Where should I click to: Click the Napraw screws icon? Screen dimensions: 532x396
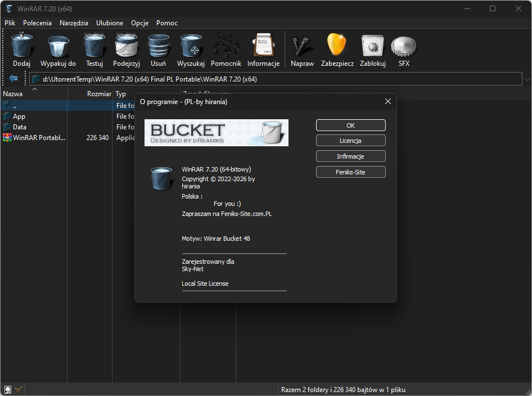[301, 45]
